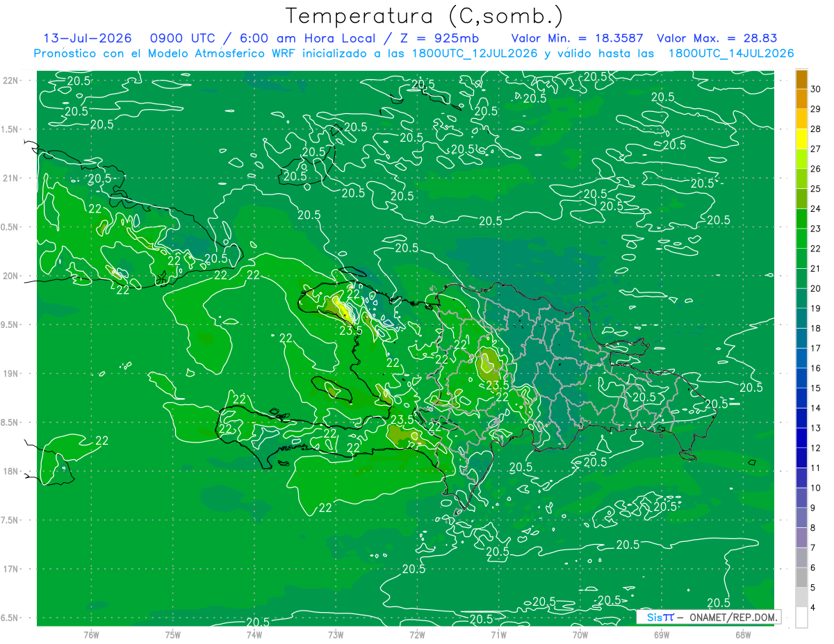834x644 pixels.
Task: Click the "76W" longitude axis label
Action: coord(91,635)
